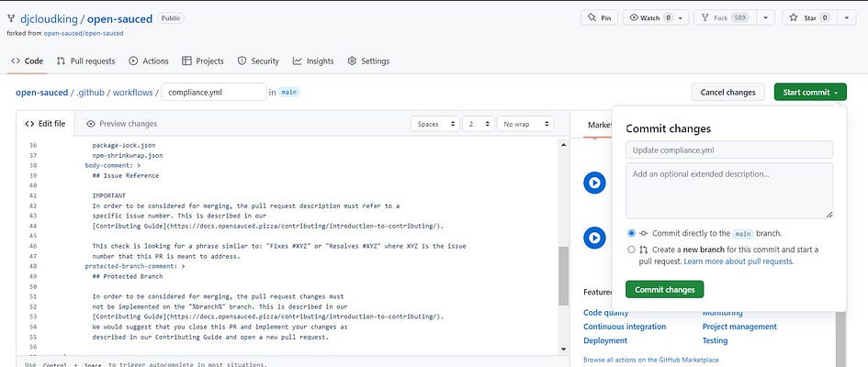The width and height of the screenshot is (868, 367).
Task: Click the IMPORTANT line in editor
Action: coord(109,195)
